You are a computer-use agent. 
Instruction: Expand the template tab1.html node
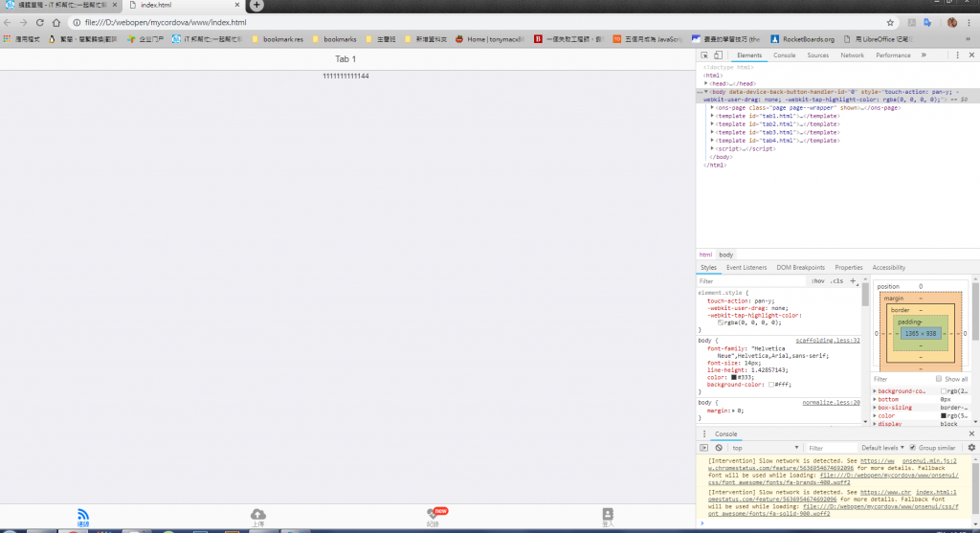tap(712, 116)
